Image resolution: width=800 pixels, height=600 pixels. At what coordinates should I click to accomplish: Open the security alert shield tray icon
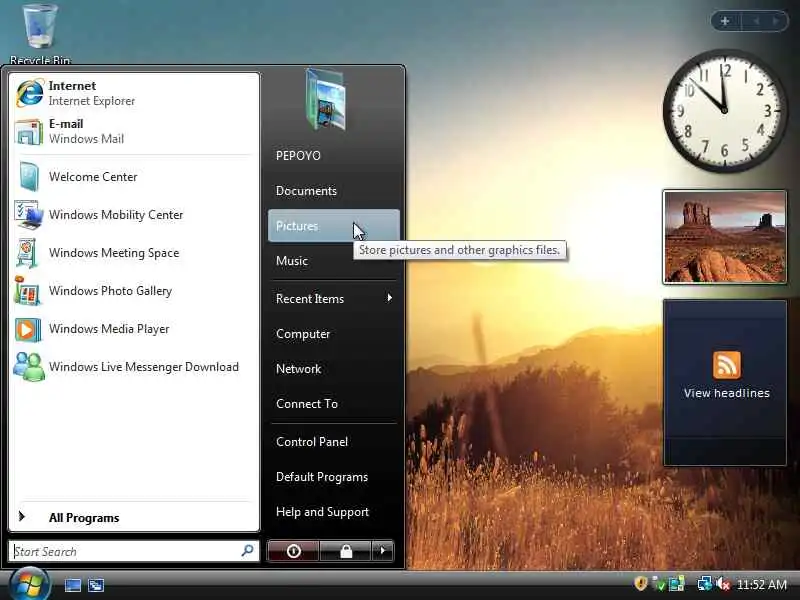641,583
